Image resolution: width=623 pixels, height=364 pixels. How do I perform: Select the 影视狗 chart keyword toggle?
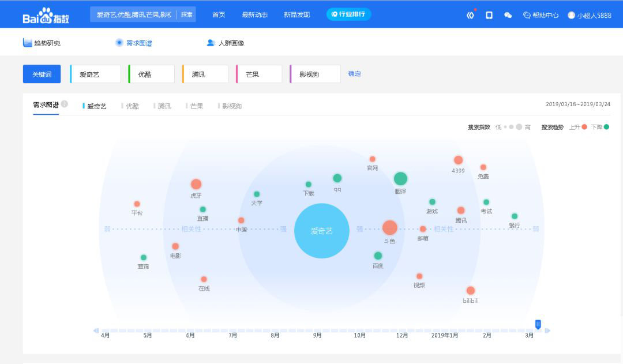(x=230, y=106)
